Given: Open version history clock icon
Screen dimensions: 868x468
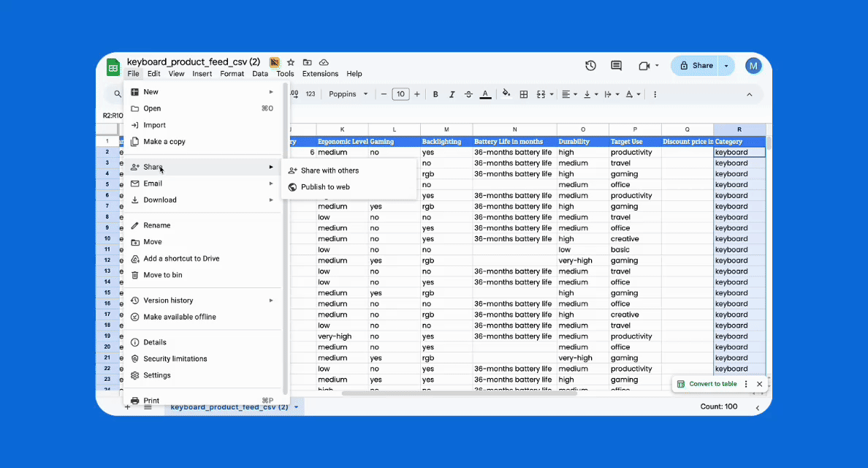Looking at the screenshot, I should tap(590, 66).
